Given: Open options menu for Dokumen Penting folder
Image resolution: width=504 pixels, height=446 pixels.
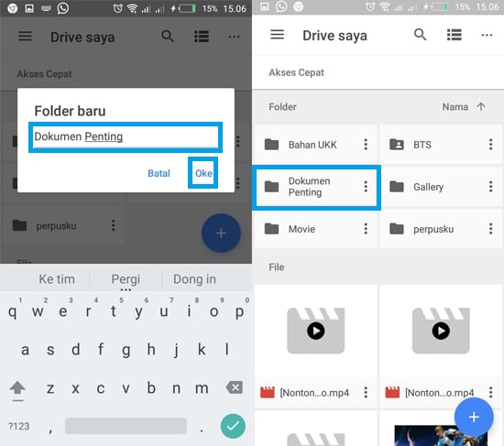Looking at the screenshot, I should (x=366, y=187).
